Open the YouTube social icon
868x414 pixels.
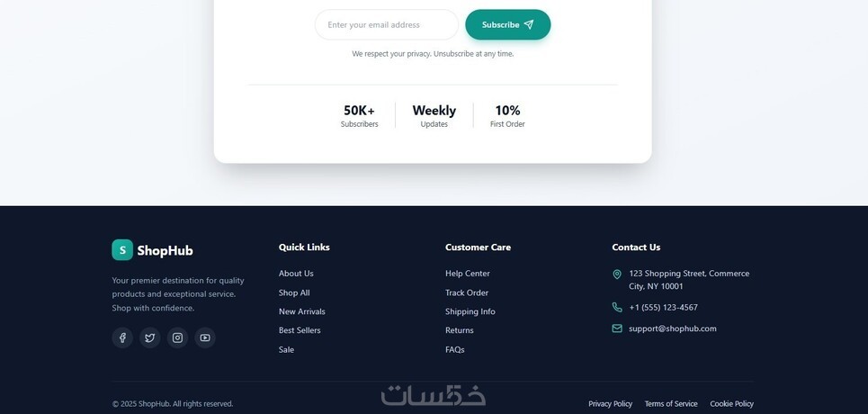[205, 338]
